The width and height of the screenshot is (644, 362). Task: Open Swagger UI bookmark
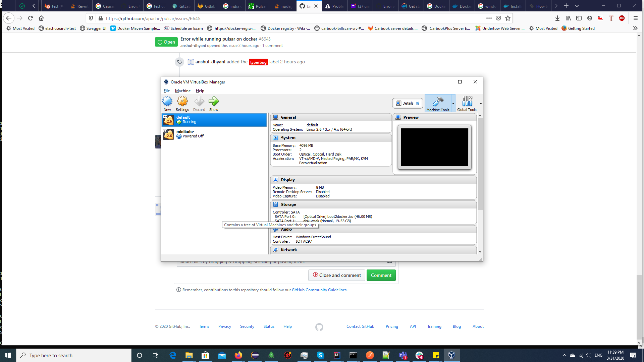tap(93, 28)
